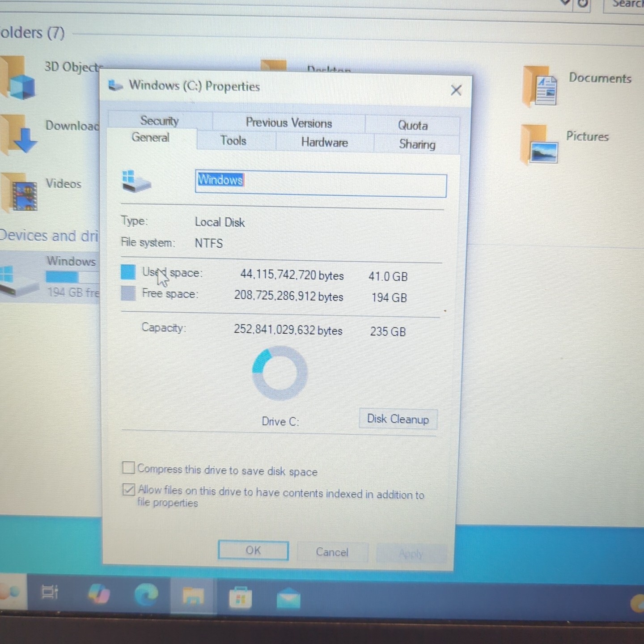Click the blue Used space swatch
Image resolution: width=644 pixels, height=644 pixels.
coord(128,272)
